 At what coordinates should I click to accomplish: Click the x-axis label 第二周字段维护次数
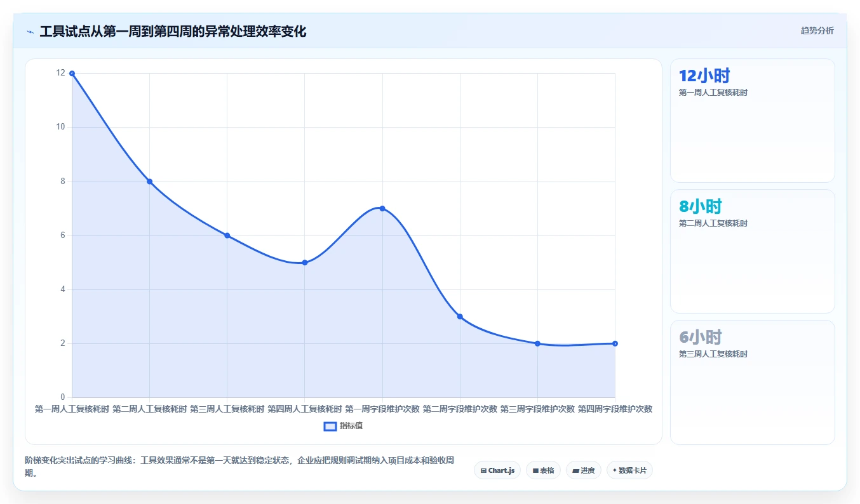(460, 409)
